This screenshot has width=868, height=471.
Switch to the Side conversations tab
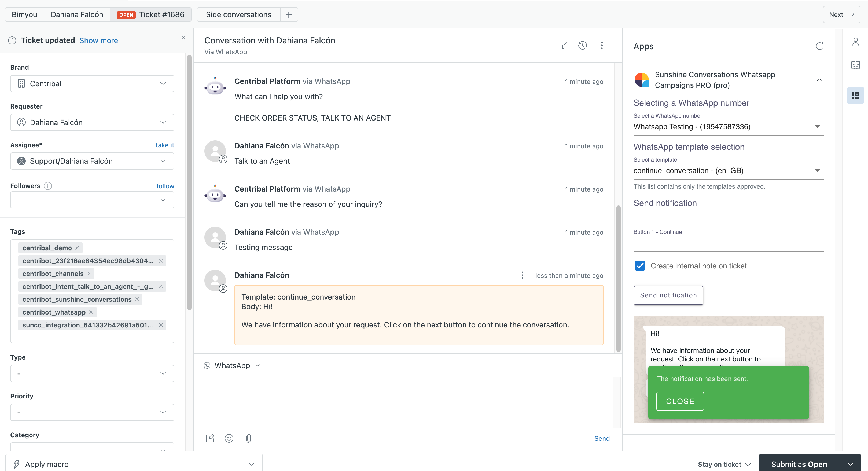click(x=238, y=14)
